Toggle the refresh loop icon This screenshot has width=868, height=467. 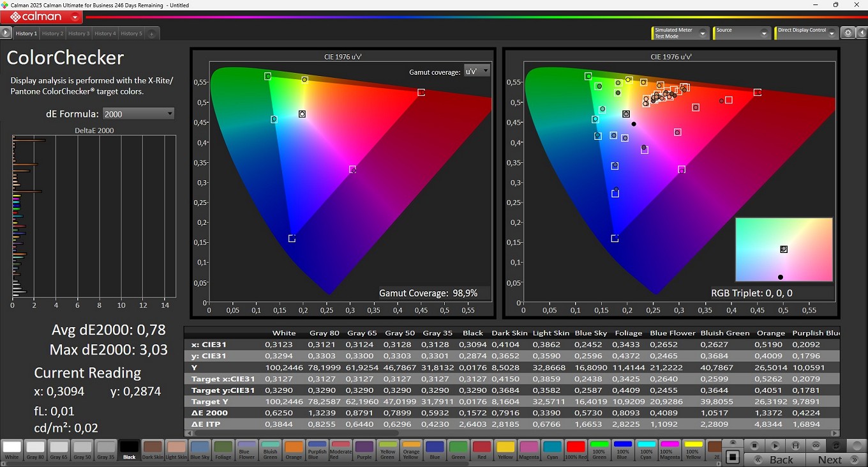click(x=836, y=445)
